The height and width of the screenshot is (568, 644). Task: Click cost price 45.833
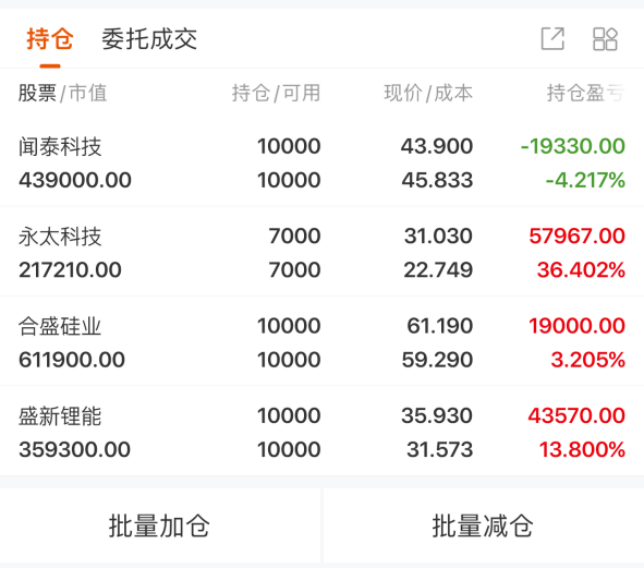pyautogui.click(x=437, y=180)
